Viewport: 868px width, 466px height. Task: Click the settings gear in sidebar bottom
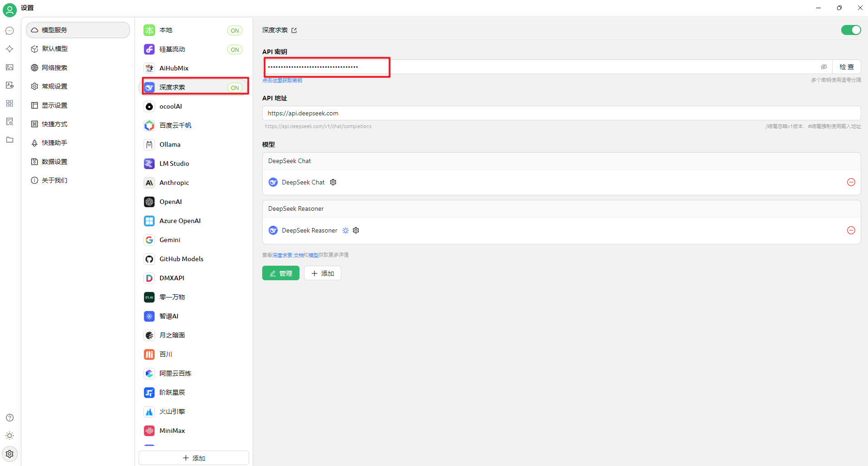pyautogui.click(x=10, y=454)
